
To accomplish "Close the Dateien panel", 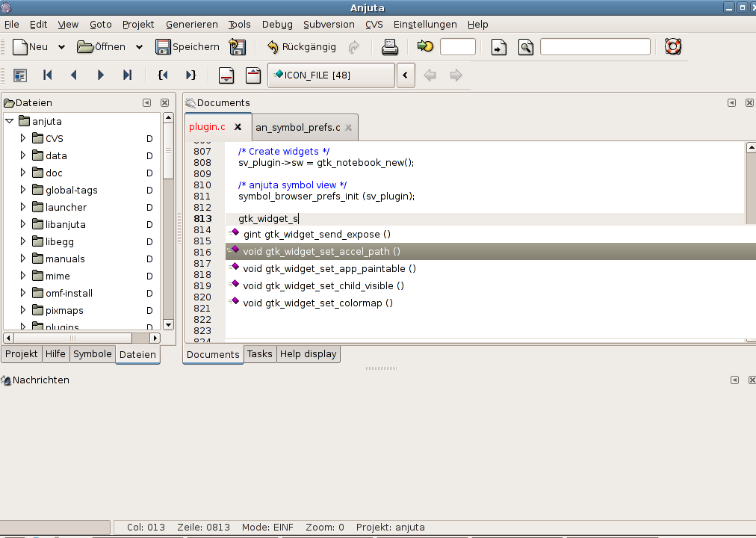I will point(165,102).
